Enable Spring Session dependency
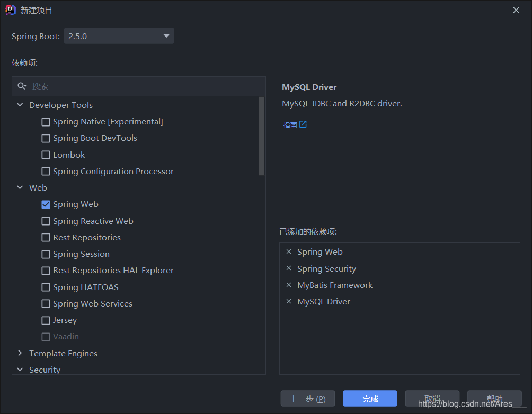The width and height of the screenshot is (532, 414). coord(46,254)
